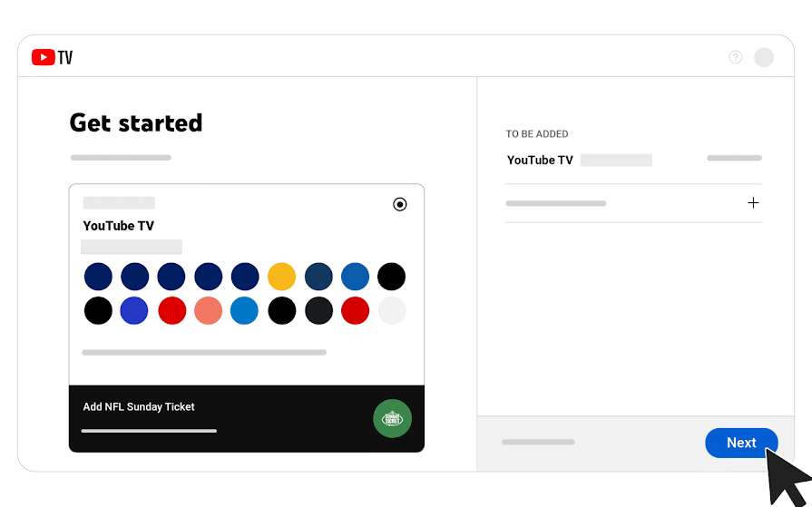Click Add NFL Sunday Ticket banner text
This screenshot has width=812, height=507.
pyautogui.click(x=139, y=407)
